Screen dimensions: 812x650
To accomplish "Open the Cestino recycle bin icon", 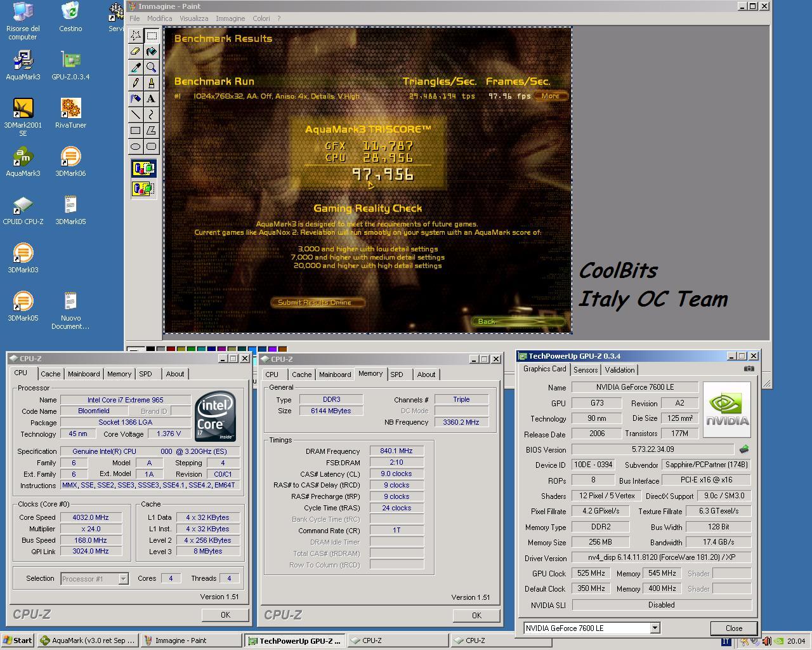I will point(70,17).
